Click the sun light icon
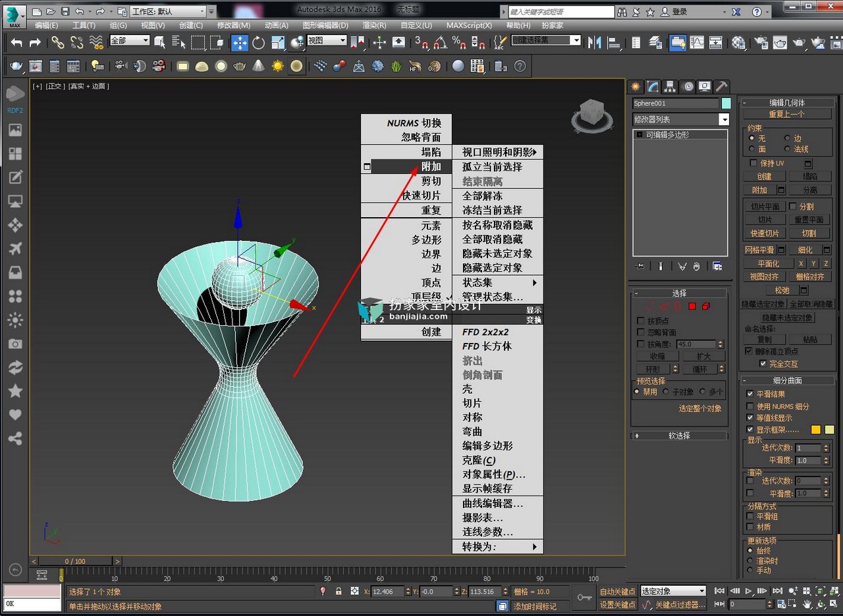This screenshot has width=843, height=616. click(x=278, y=66)
